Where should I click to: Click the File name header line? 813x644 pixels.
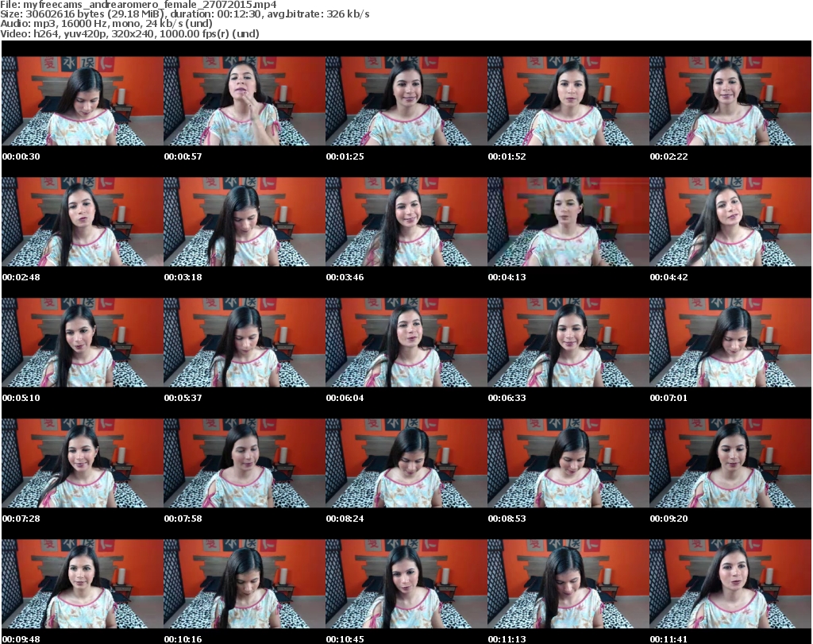(138, 5)
